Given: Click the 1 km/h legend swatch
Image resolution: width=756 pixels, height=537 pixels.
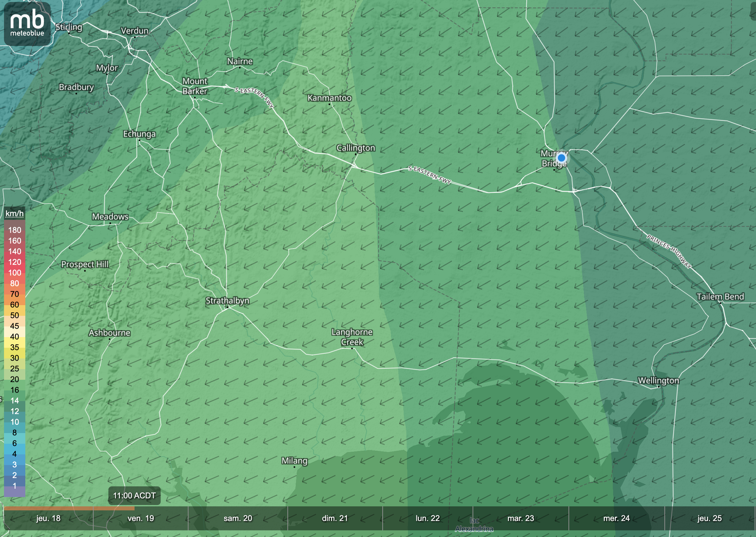Looking at the screenshot, I should 15,486.
